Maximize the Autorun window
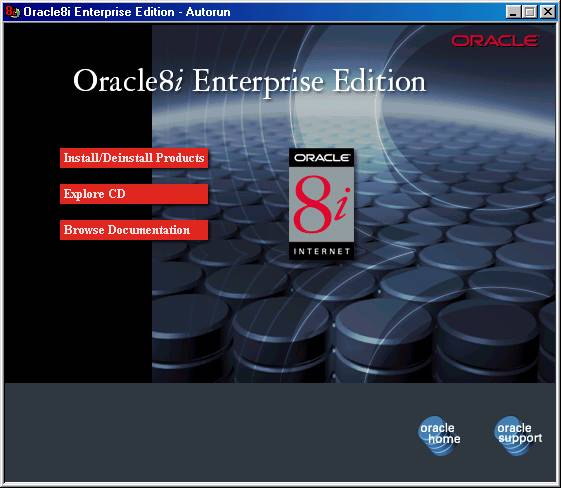The width and height of the screenshot is (561, 488). point(529,12)
